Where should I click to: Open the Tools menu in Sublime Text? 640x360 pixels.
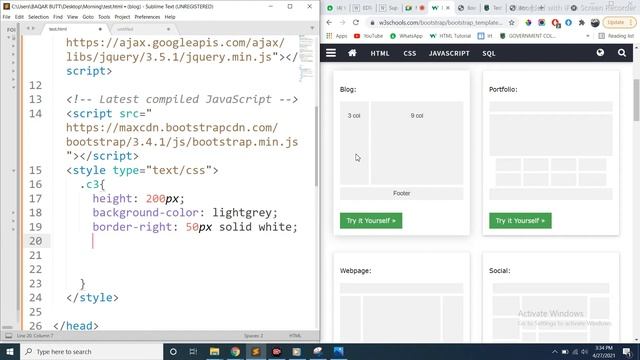104,17
